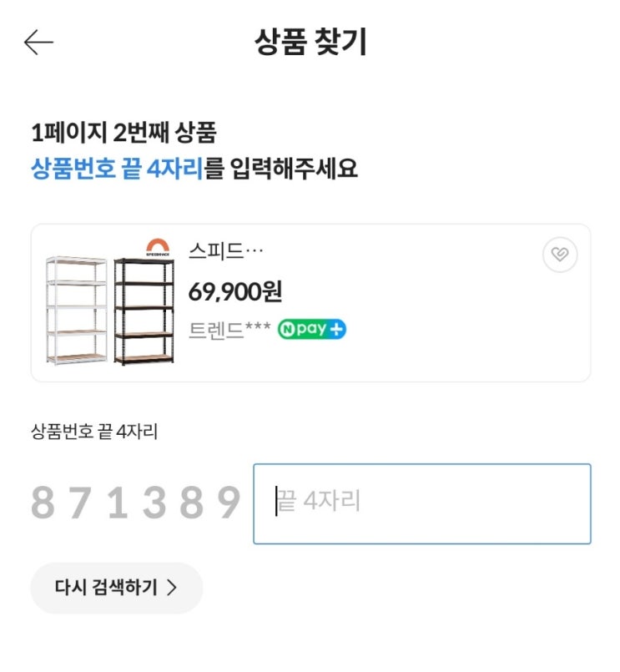
Task: Focus the 끝 4자리 input field
Action: [422, 503]
